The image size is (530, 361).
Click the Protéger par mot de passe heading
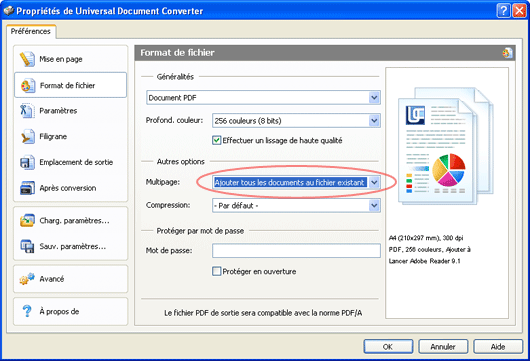pos(200,231)
